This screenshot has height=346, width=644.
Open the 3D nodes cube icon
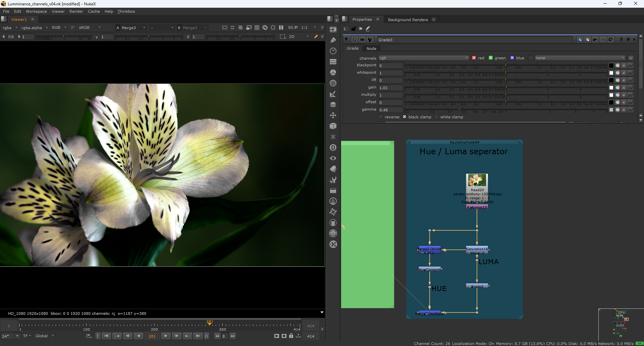(x=333, y=126)
